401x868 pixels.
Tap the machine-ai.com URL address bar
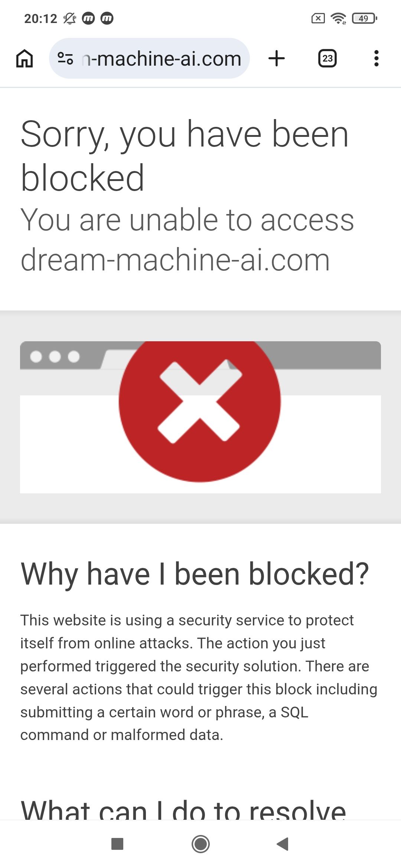[149, 58]
